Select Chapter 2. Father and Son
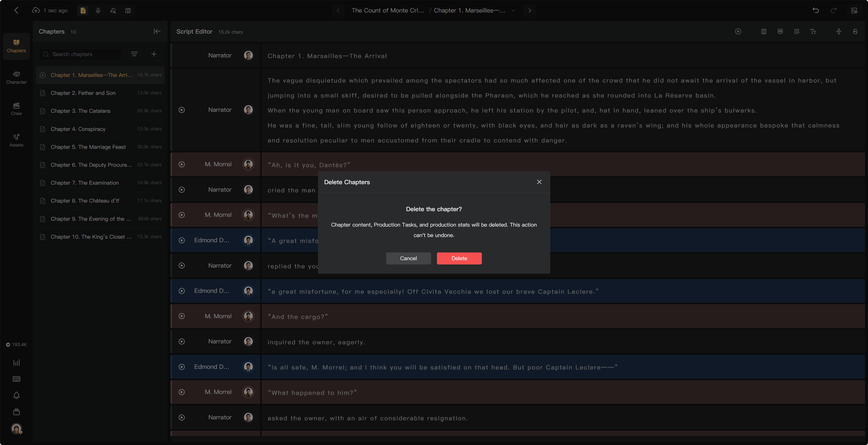The height and width of the screenshot is (445, 868). pyautogui.click(x=100, y=93)
